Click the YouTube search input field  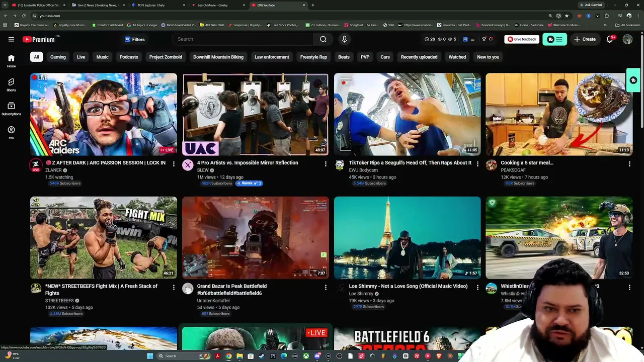click(x=243, y=39)
